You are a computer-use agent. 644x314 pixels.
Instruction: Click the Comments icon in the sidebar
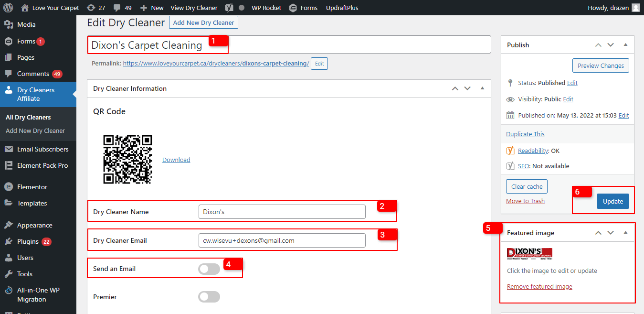[x=9, y=74]
